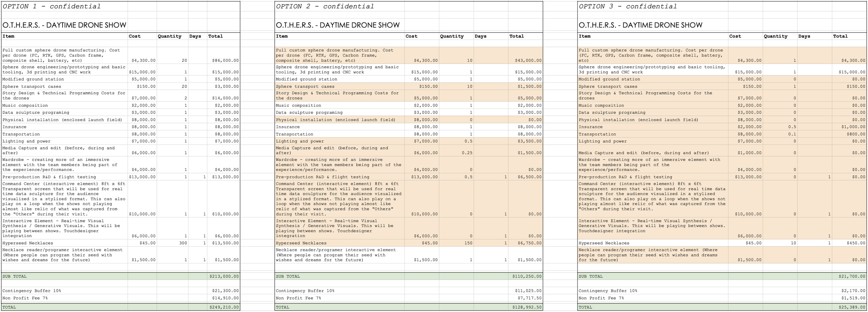Select 'Data sculpture programing' label in Option 1
The height and width of the screenshot is (312, 868).
click(x=36, y=113)
